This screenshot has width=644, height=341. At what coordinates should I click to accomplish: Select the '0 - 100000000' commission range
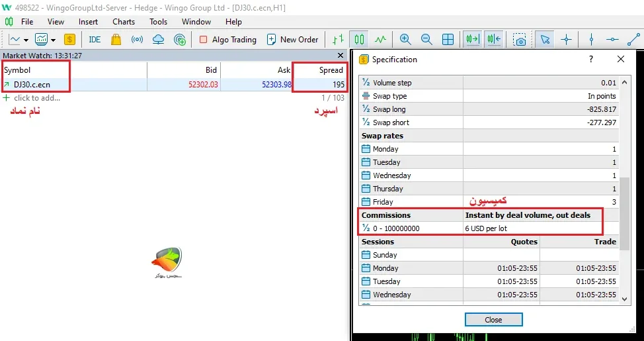pyautogui.click(x=396, y=228)
